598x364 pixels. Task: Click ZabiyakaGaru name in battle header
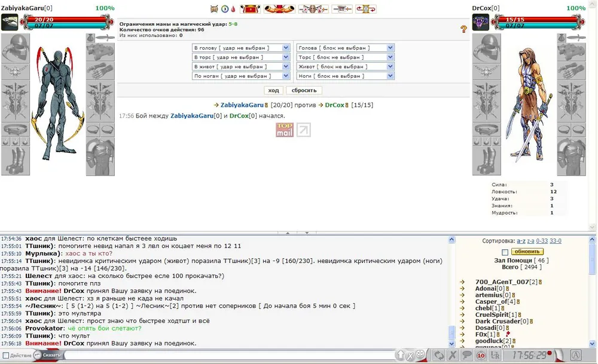coord(242,105)
